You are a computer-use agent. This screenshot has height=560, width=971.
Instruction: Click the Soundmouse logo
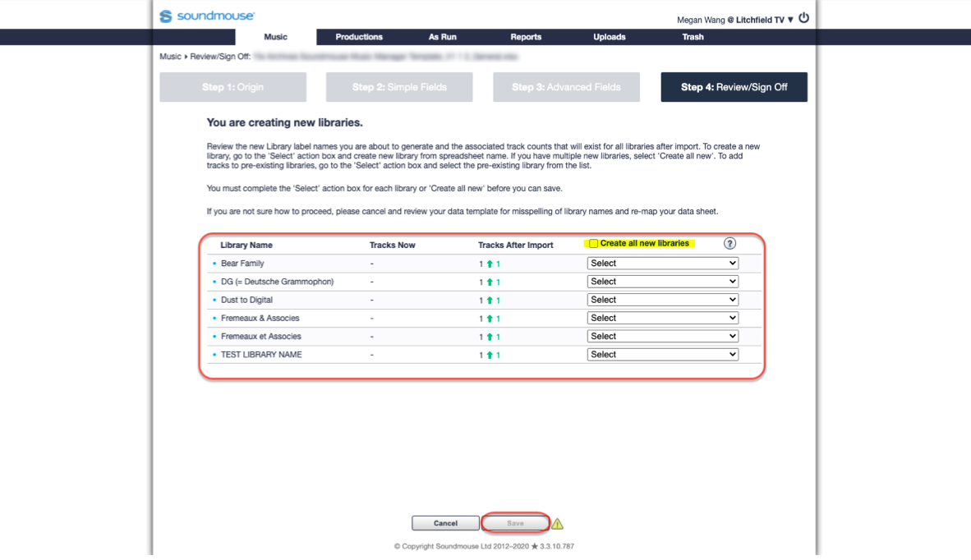point(207,16)
